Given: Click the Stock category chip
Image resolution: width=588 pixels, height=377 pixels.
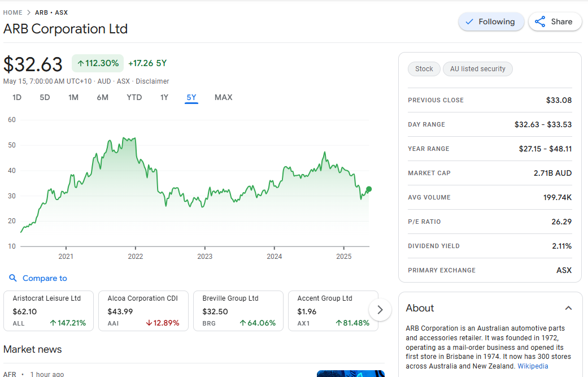Looking at the screenshot, I should tap(424, 69).
